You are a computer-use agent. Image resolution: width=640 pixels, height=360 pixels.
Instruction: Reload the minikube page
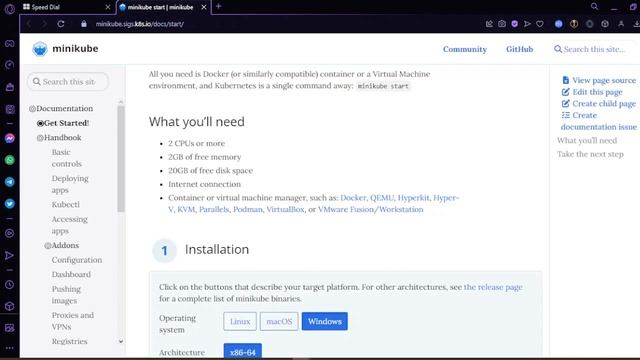(x=60, y=24)
